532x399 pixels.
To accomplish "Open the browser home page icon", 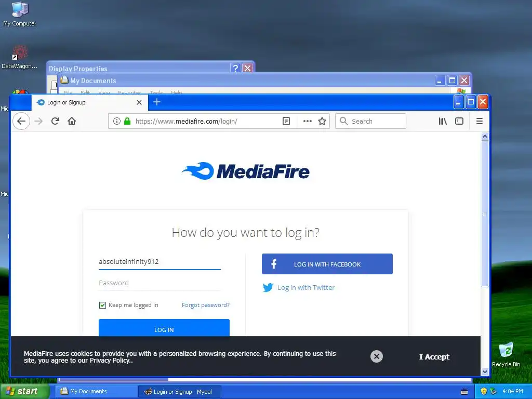I will coord(72,121).
